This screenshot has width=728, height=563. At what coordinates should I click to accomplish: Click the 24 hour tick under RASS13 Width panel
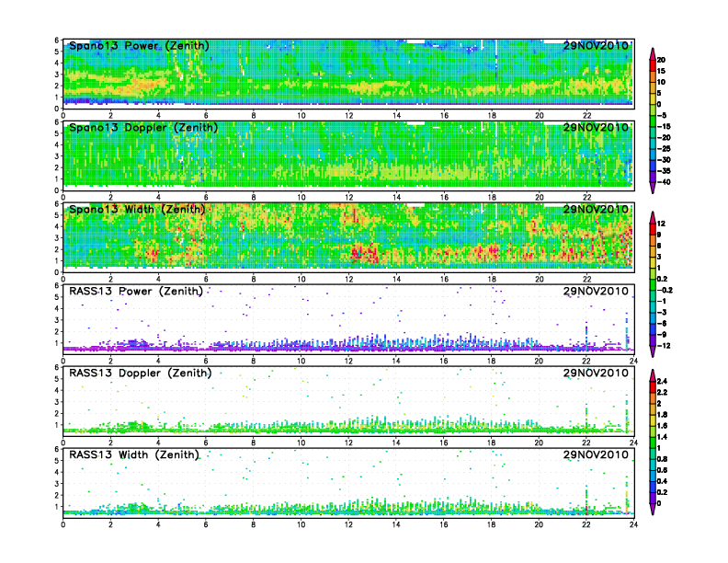pyautogui.click(x=633, y=524)
